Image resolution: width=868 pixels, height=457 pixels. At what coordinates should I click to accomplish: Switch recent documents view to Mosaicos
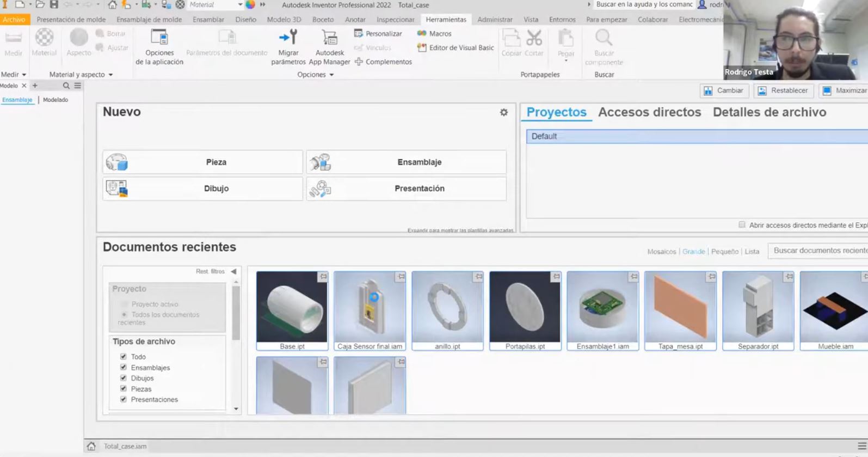(x=661, y=252)
